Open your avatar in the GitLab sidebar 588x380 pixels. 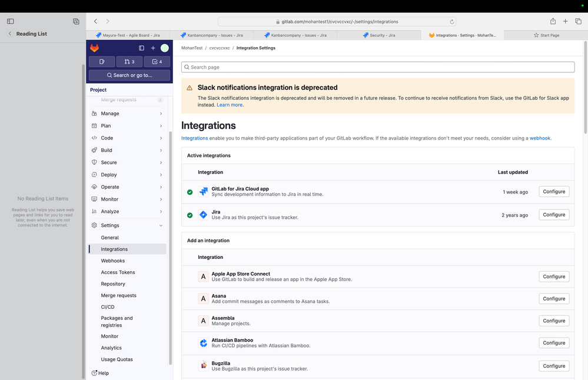tap(165, 48)
